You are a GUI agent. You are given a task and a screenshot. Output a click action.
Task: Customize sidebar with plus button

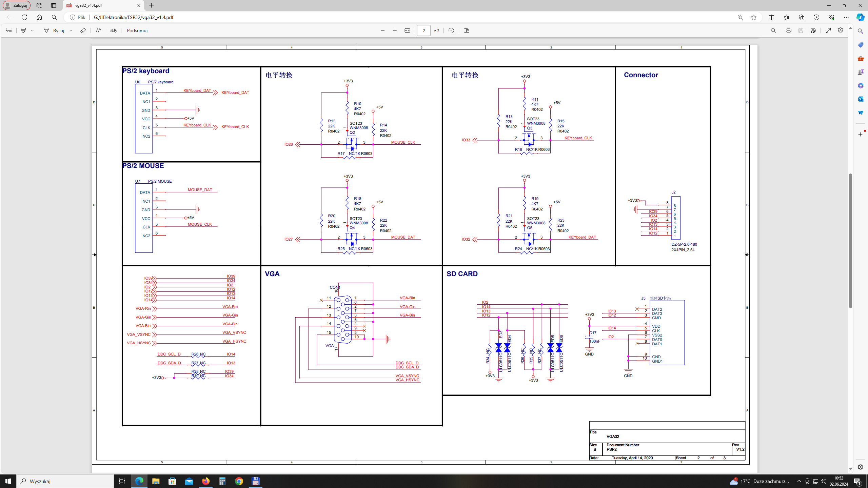coord(861,135)
